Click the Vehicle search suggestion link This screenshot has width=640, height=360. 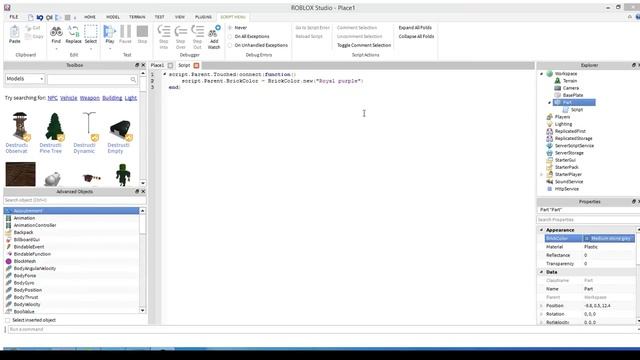(69, 98)
